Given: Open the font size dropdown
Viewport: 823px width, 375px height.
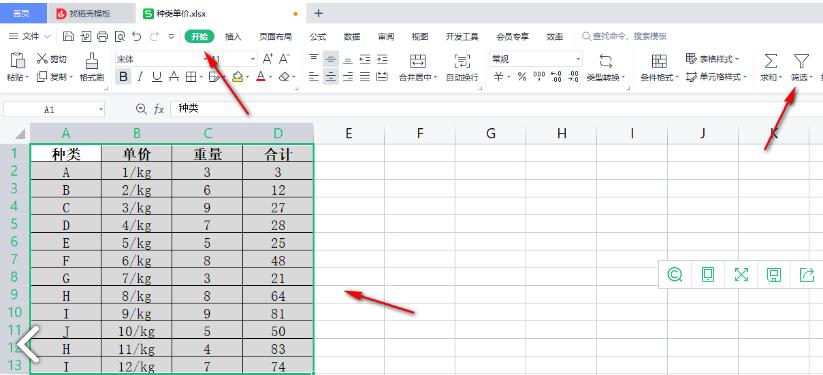Looking at the screenshot, I should coord(253,59).
